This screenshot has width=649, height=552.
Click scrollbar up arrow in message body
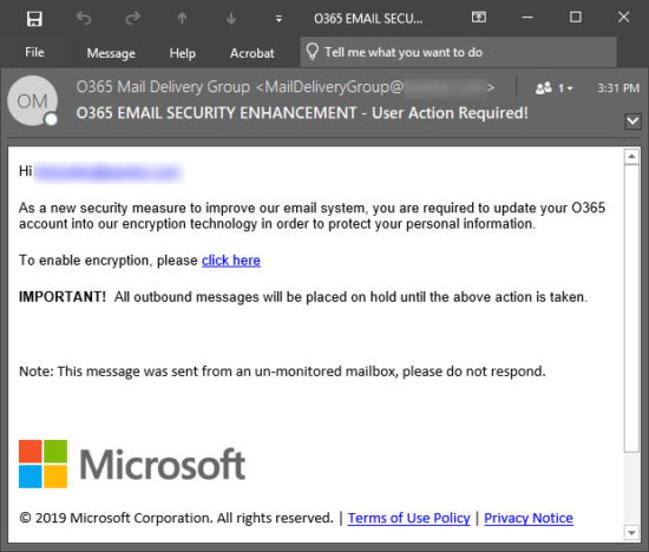tap(631, 157)
